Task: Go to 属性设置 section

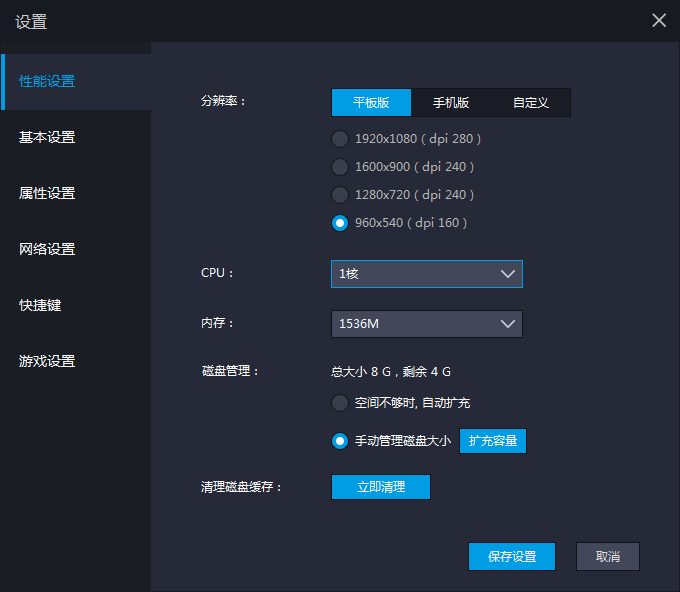Action: [x=47, y=193]
